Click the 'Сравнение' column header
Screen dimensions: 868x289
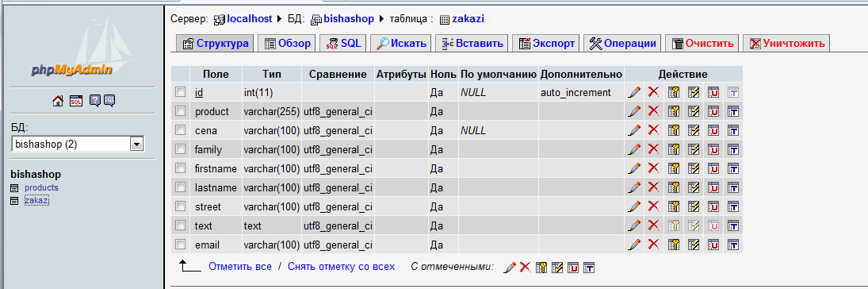coord(338,75)
